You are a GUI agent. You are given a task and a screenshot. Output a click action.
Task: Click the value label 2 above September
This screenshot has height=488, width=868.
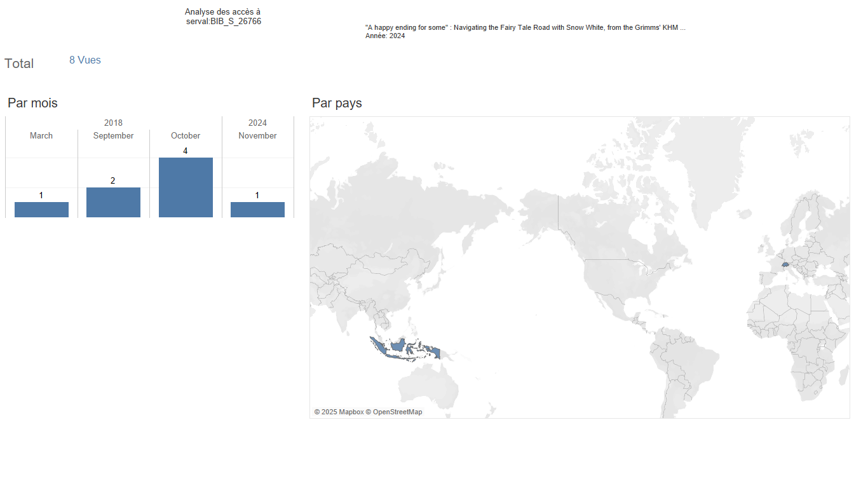pyautogui.click(x=113, y=181)
